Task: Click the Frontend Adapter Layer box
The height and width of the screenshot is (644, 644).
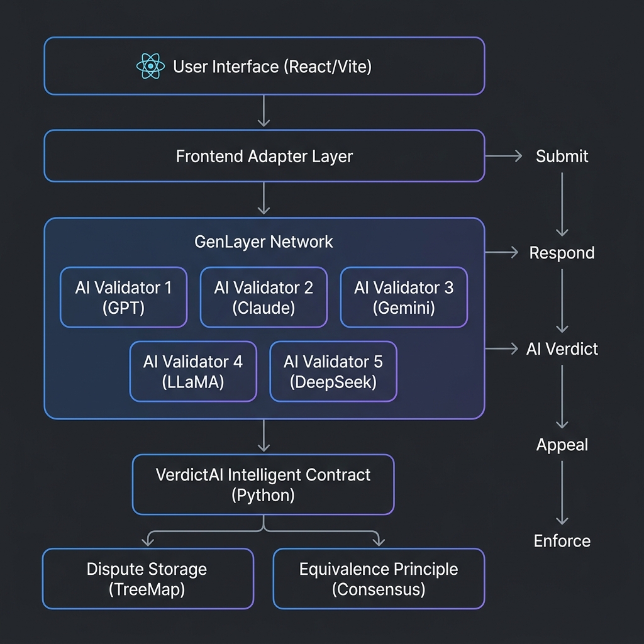Action: [x=265, y=156]
